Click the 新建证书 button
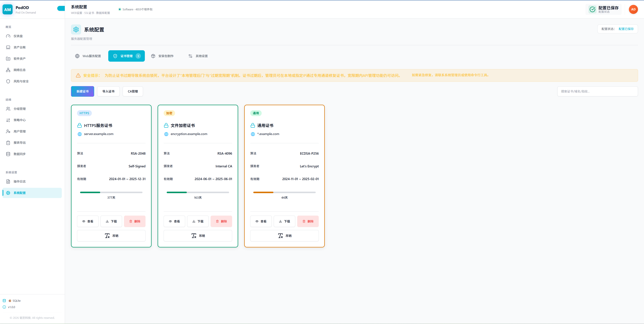Viewport: 644px width, 324px height. pyautogui.click(x=83, y=91)
